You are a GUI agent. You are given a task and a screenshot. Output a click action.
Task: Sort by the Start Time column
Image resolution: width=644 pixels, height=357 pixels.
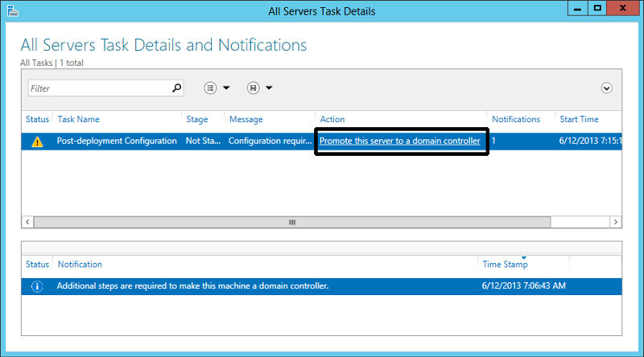click(x=579, y=120)
